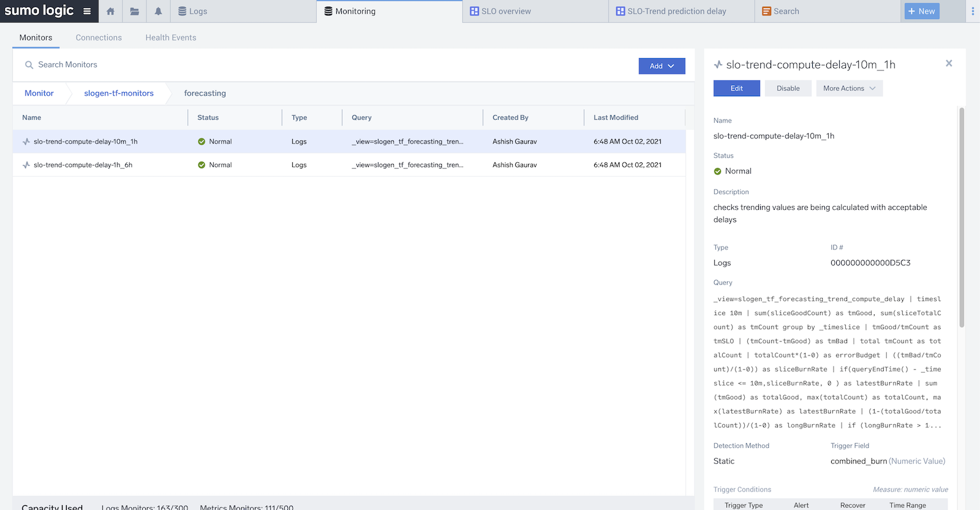Sort by Query column header

coord(361,118)
